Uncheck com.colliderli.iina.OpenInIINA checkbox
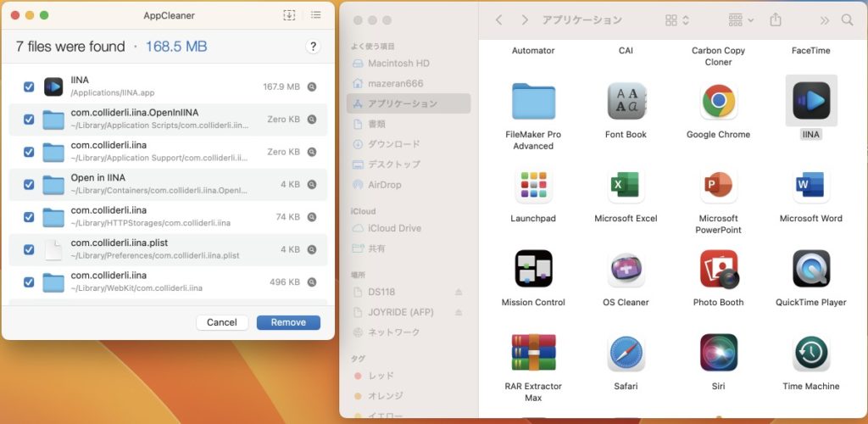The width and height of the screenshot is (868, 424). (29, 120)
